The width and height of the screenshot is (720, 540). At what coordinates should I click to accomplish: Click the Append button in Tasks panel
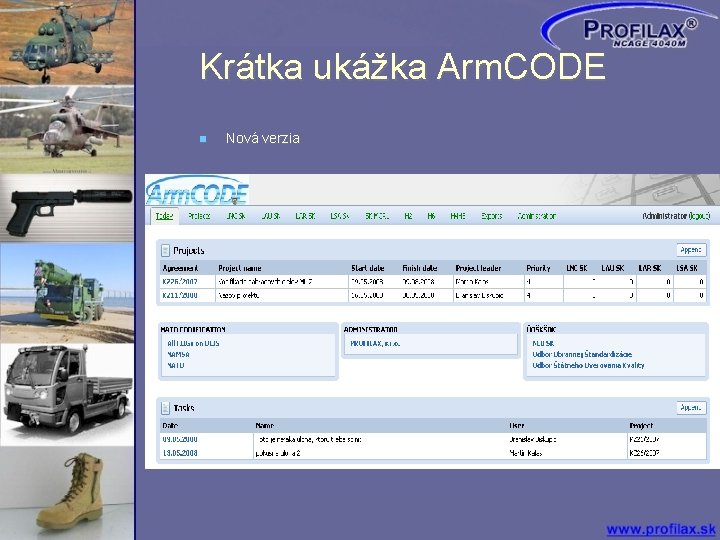tap(691, 407)
